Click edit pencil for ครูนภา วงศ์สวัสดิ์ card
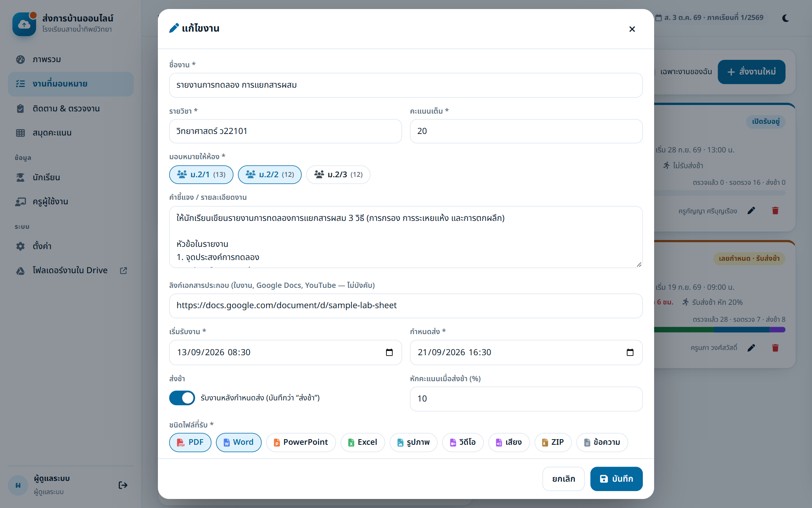Viewport: 812px width, 508px height. (751, 348)
